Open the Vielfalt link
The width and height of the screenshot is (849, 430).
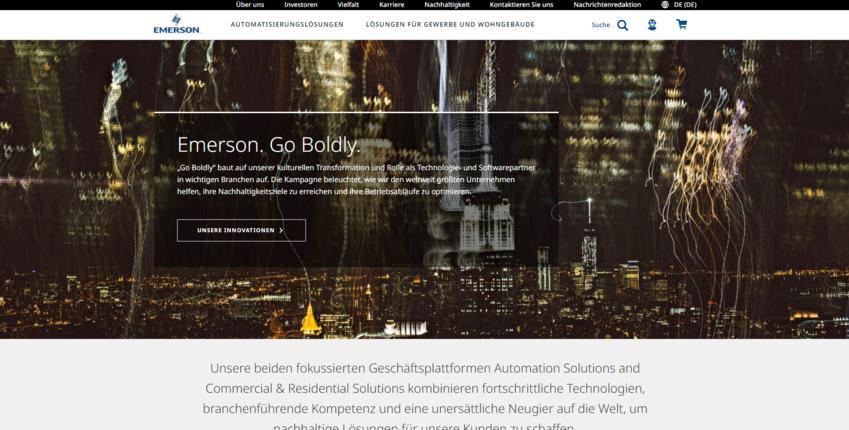348,4
